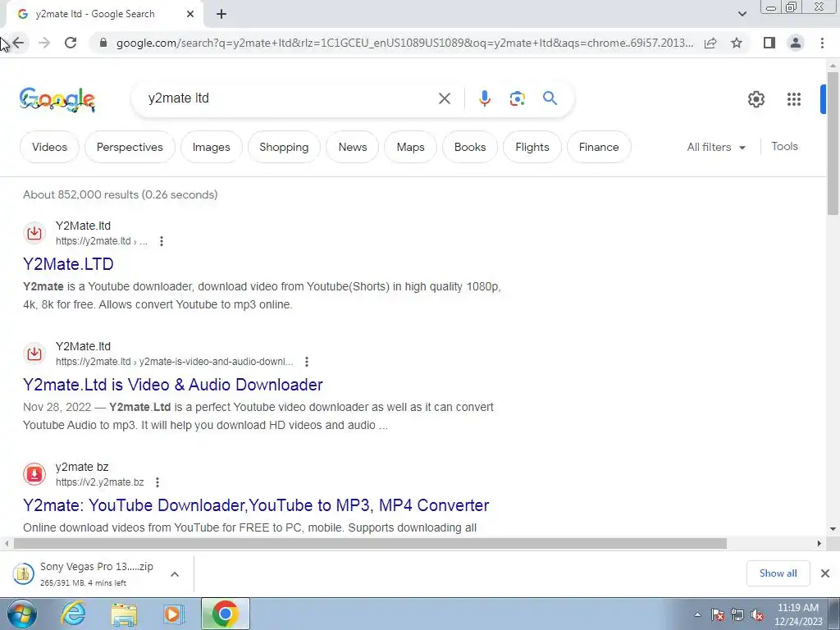
Task: Go back using the browser back arrow
Action: (18, 43)
